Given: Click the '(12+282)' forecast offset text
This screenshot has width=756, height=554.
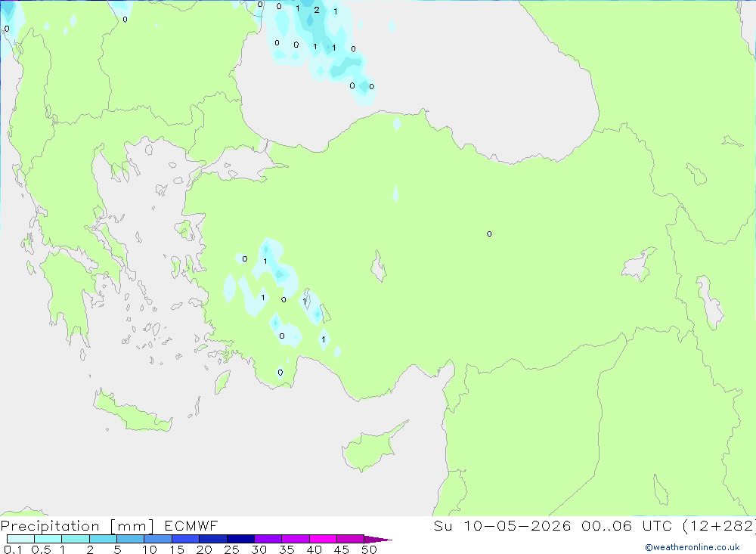Looking at the screenshot, I should point(719,525).
